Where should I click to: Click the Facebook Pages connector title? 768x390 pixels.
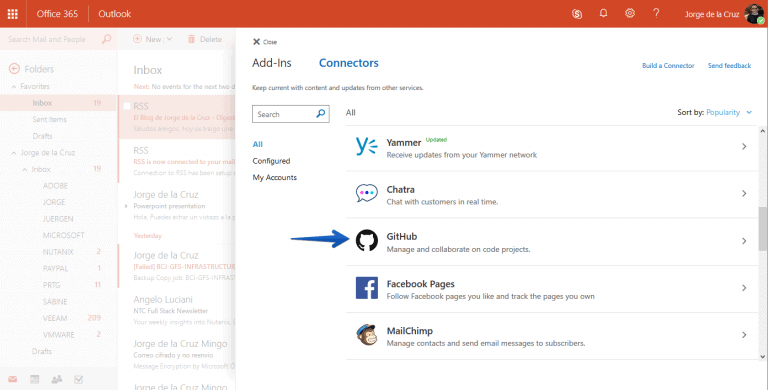[x=420, y=284]
